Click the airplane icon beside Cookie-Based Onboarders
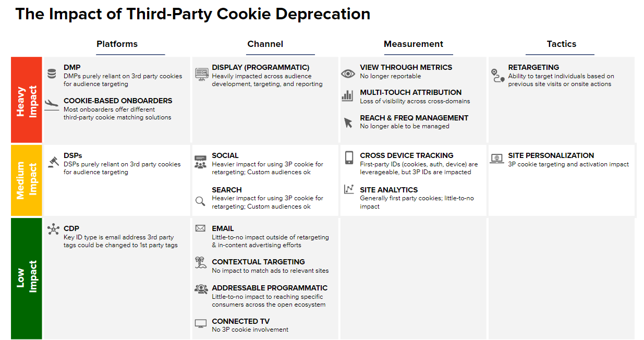Viewport: 644px width, 340px height. coord(52,103)
